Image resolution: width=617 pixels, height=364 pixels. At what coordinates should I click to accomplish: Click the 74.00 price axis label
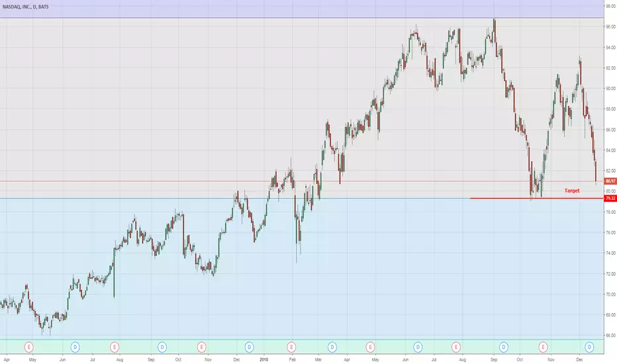click(x=610, y=253)
